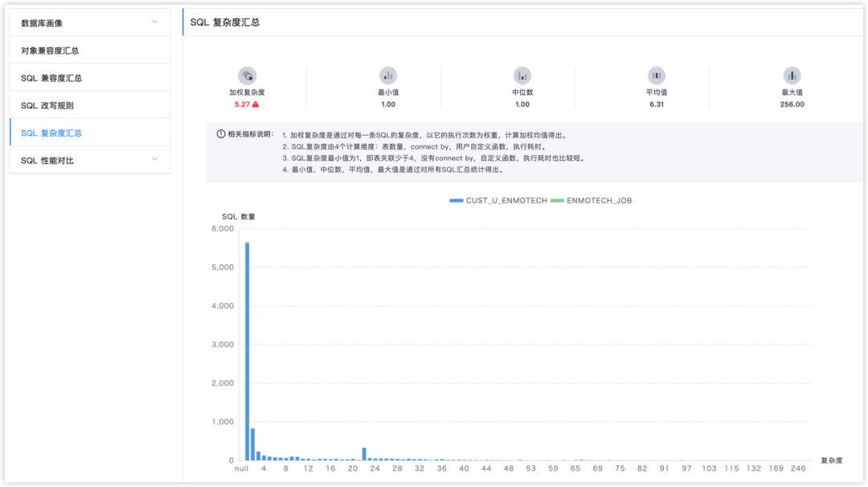
Task: Click the green ENMOTECH_JOB legend color swatch
Action: tap(558, 200)
